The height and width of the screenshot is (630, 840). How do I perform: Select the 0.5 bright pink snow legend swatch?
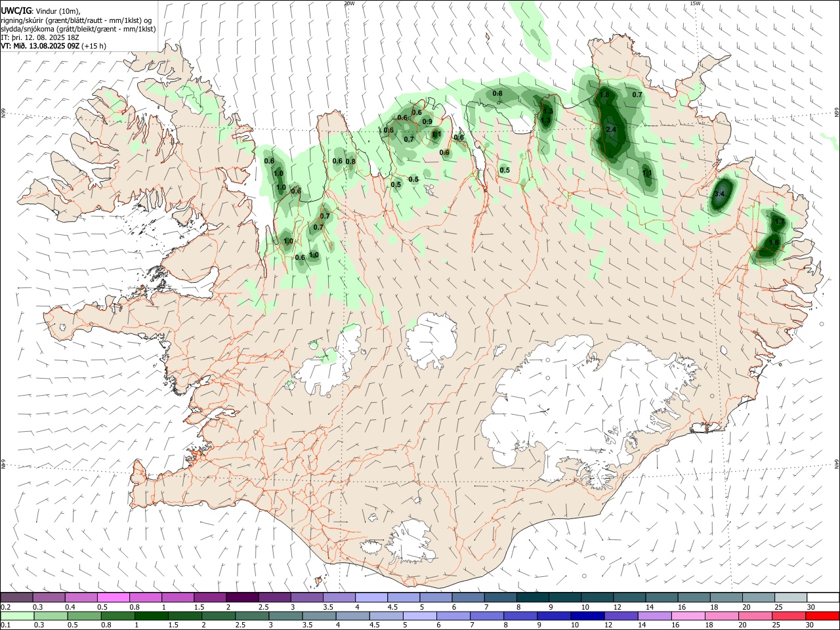click(x=114, y=598)
